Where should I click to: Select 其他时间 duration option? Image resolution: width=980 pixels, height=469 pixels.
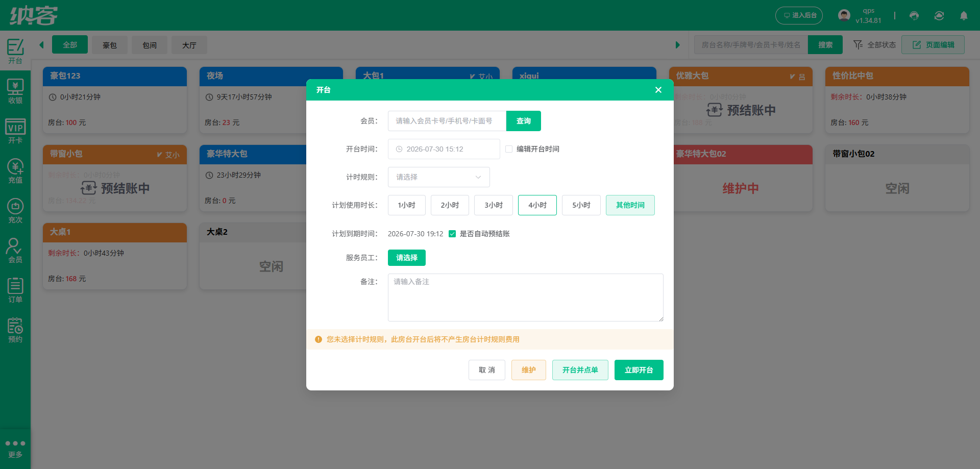point(630,205)
